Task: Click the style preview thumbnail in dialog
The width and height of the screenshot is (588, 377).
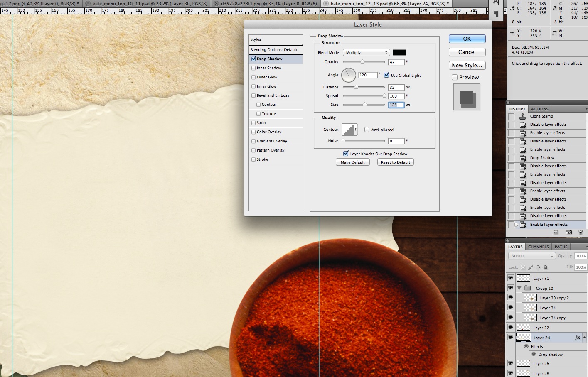Action: pos(467,97)
